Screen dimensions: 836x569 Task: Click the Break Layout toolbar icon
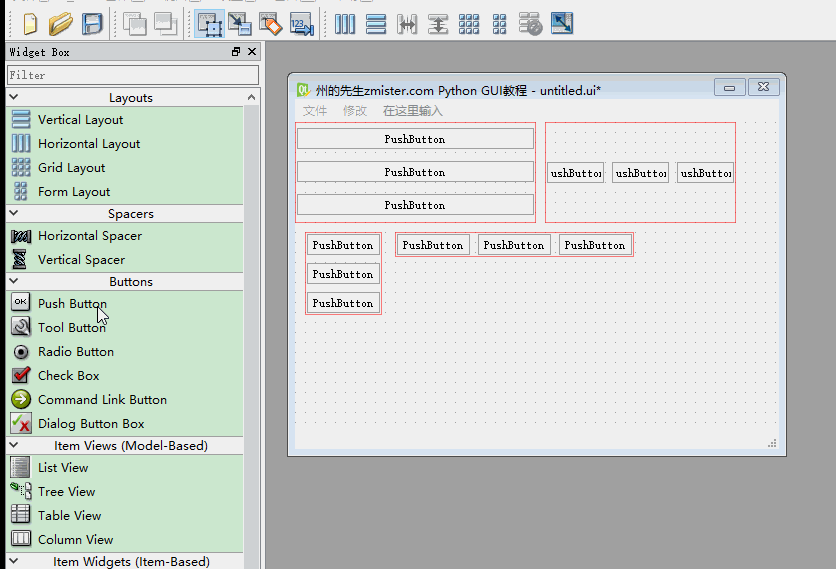pos(530,24)
